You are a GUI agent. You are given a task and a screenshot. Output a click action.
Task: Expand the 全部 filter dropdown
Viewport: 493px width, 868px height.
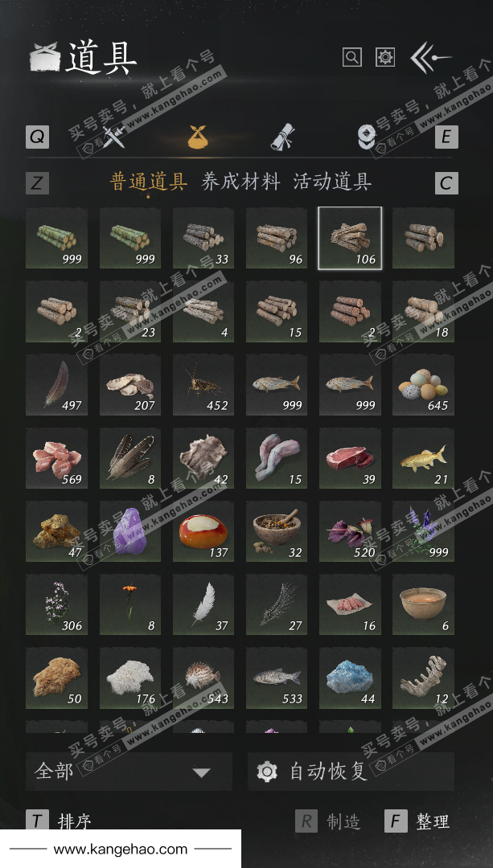pos(129,771)
